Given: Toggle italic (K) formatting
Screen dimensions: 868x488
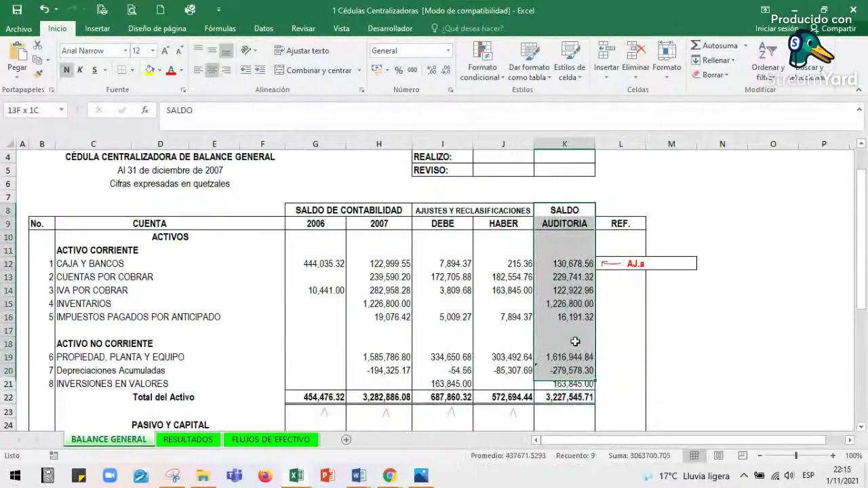Looking at the screenshot, I should point(80,70).
